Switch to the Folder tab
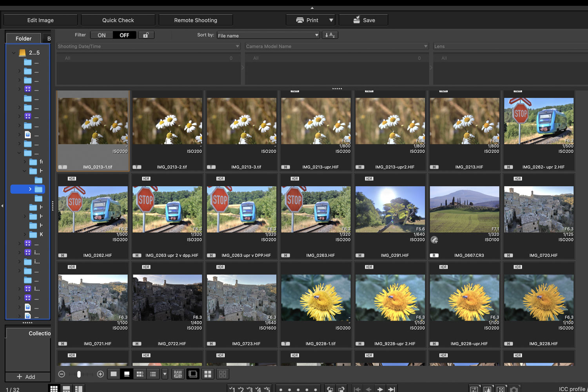This screenshot has height=392, width=588. (24, 38)
